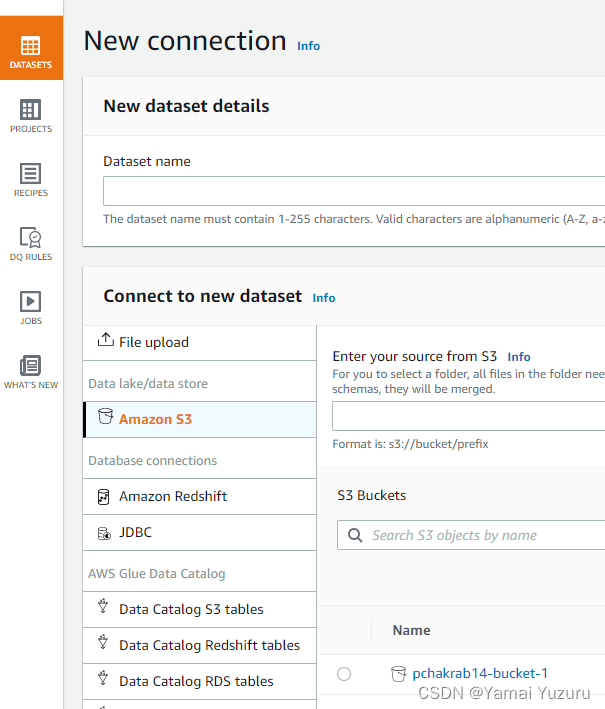Viewport: 605px width, 709px height.
Task: Select the Data Catalog S3 tables tab
Action: (x=200, y=610)
